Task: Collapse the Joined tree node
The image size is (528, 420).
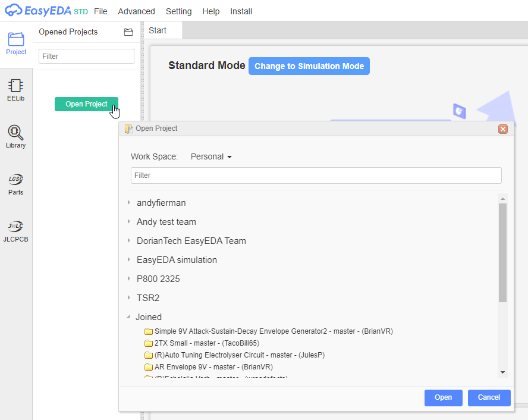Action: tap(128, 316)
